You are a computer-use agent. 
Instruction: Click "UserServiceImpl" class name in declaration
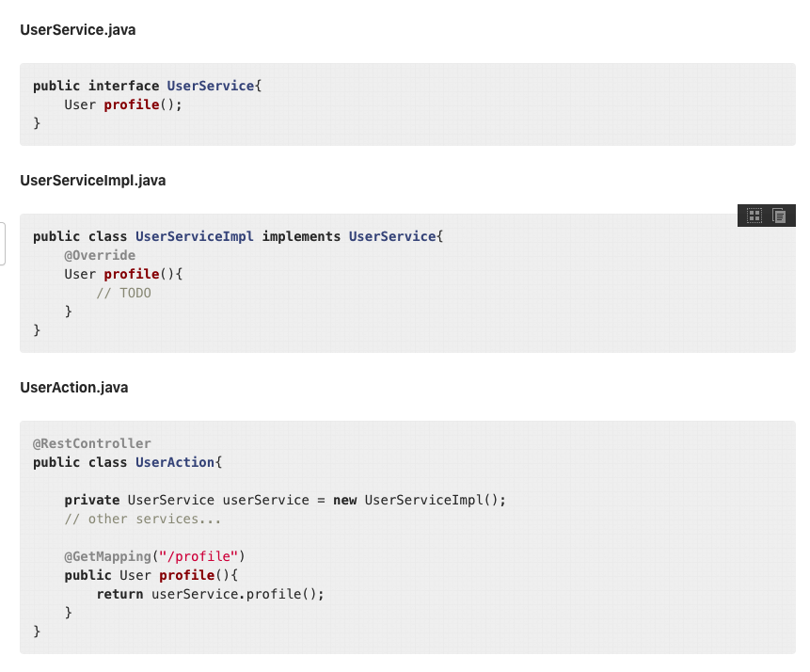[194, 236]
